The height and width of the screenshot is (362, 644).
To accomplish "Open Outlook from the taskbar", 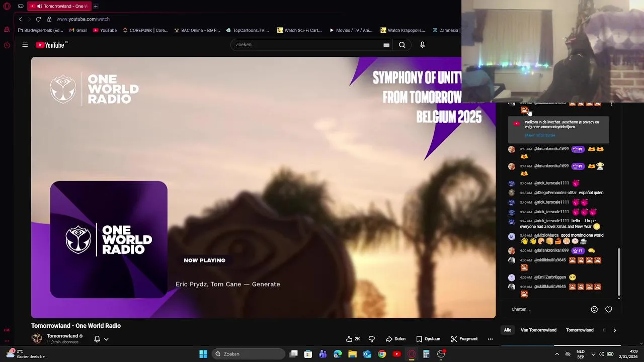I will [367, 354].
